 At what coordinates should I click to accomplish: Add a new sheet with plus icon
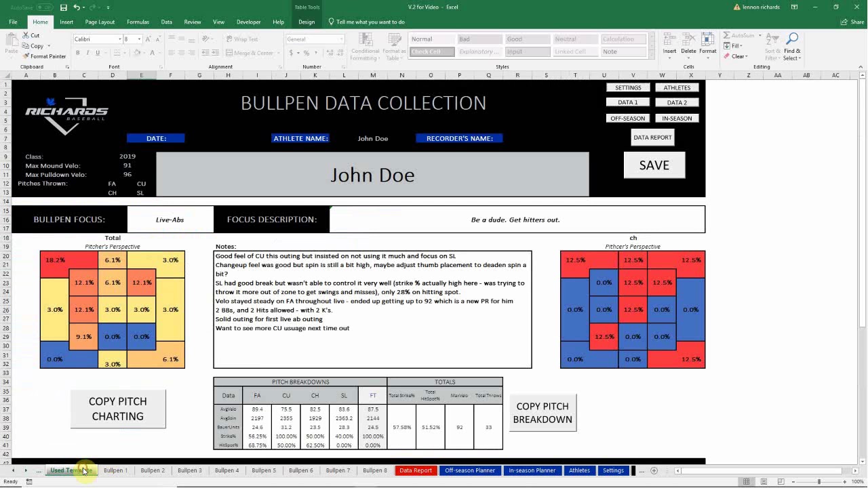654,470
